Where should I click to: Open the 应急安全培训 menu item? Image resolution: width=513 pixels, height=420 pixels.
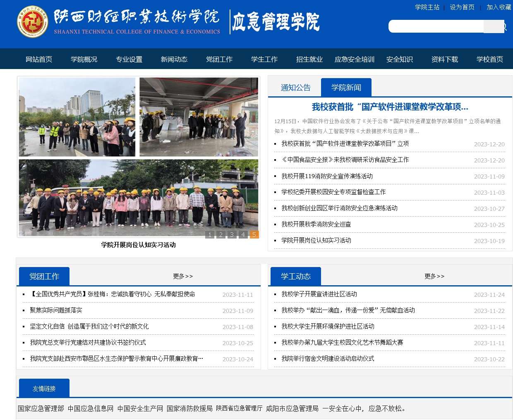[354, 59]
